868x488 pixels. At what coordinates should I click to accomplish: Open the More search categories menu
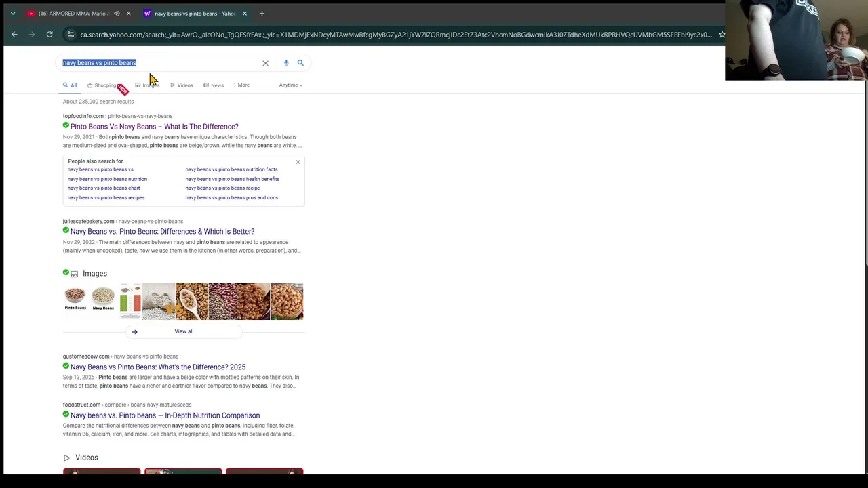[241, 85]
